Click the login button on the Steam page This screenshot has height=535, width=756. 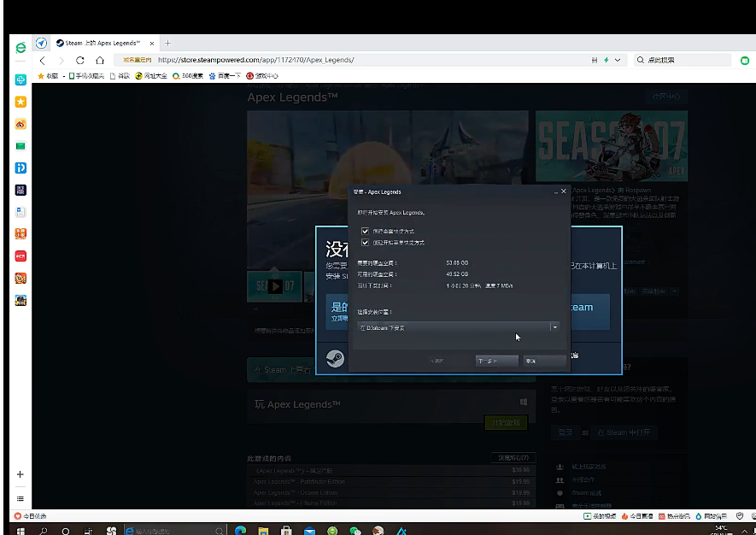tap(565, 432)
